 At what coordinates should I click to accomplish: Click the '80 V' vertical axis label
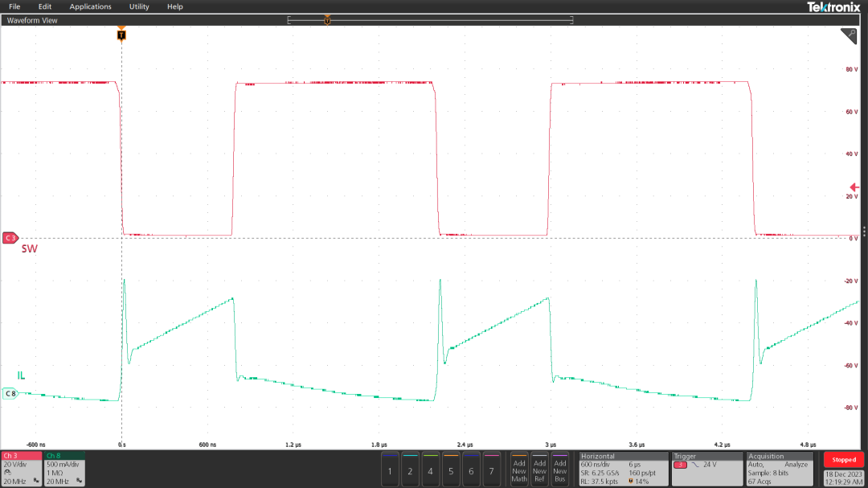[x=851, y=70]
